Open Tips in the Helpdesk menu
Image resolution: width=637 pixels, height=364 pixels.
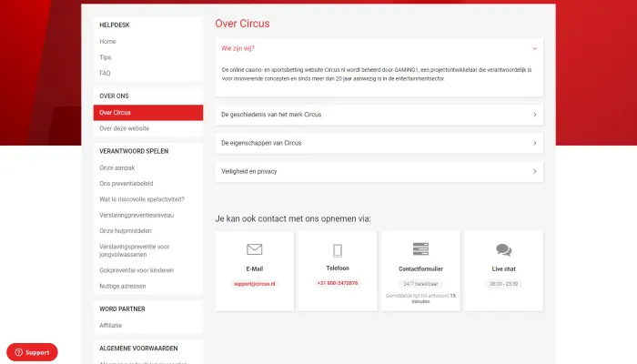pos(106,57)
